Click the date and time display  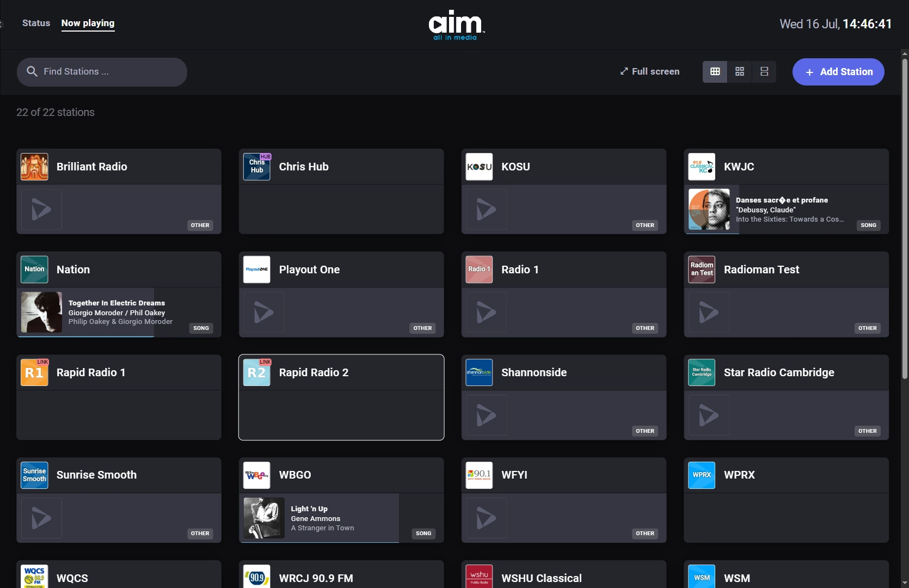coord(836,24)
